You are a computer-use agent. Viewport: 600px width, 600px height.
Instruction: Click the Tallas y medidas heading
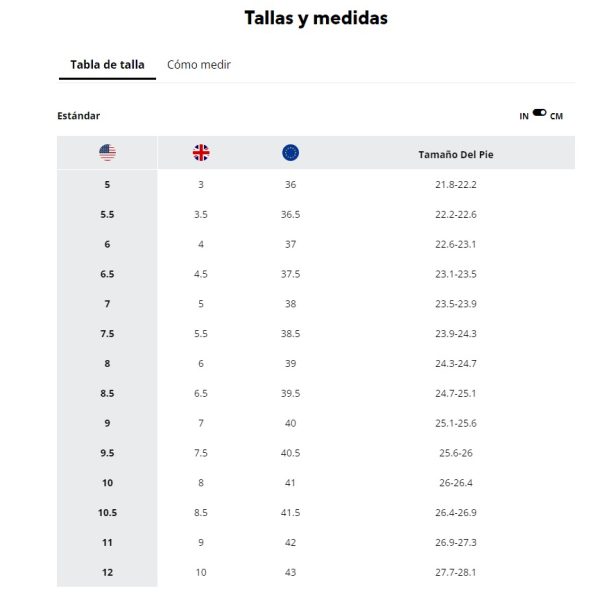[316, 18]
